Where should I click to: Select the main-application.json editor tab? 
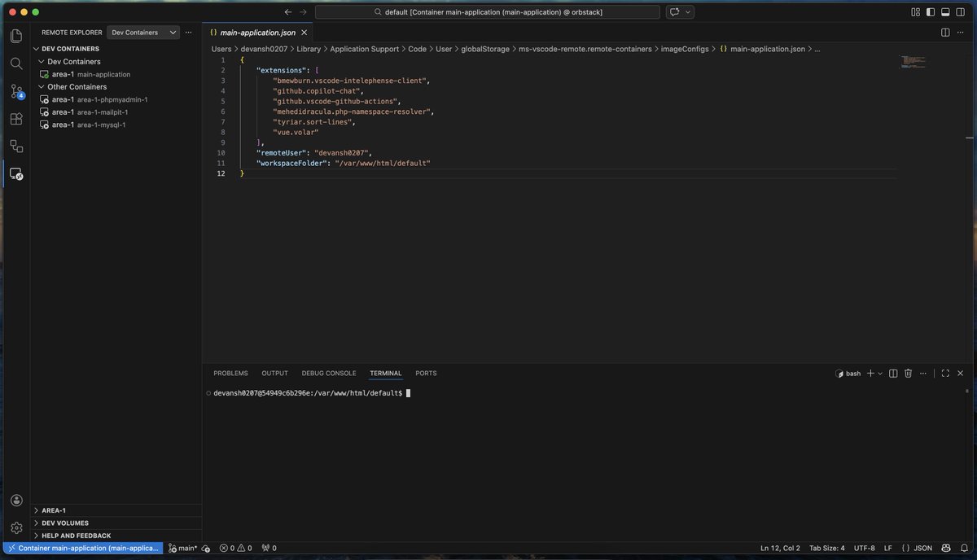click(257, 33)
